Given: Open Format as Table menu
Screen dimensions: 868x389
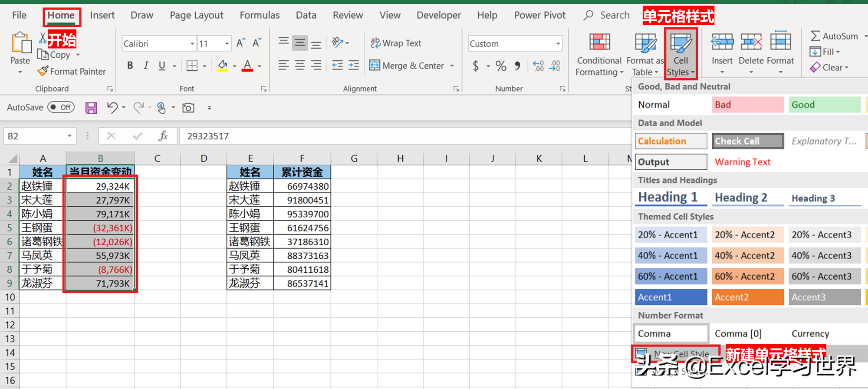Looking at the screenshot, I should [x=645, y=54].
